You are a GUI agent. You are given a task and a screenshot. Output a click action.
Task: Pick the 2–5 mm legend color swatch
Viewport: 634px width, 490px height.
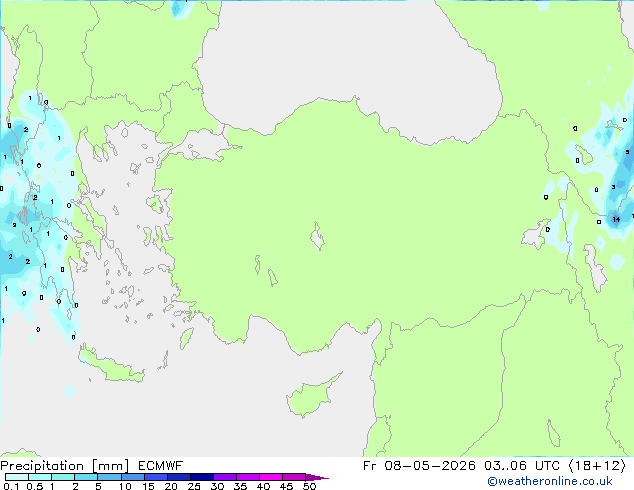(x=86, y=477)
